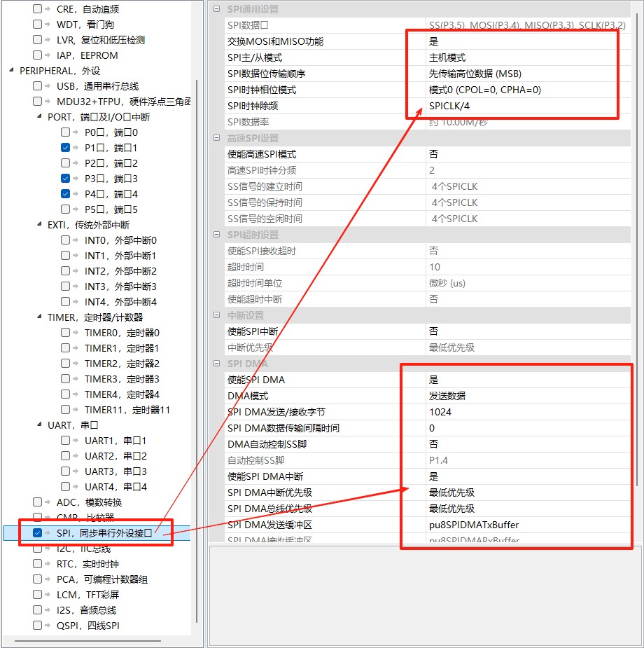The image size is (644, 648).
Task: Tick the LVR 复位和低压检测 checkbox
Action: coord(37,40)
